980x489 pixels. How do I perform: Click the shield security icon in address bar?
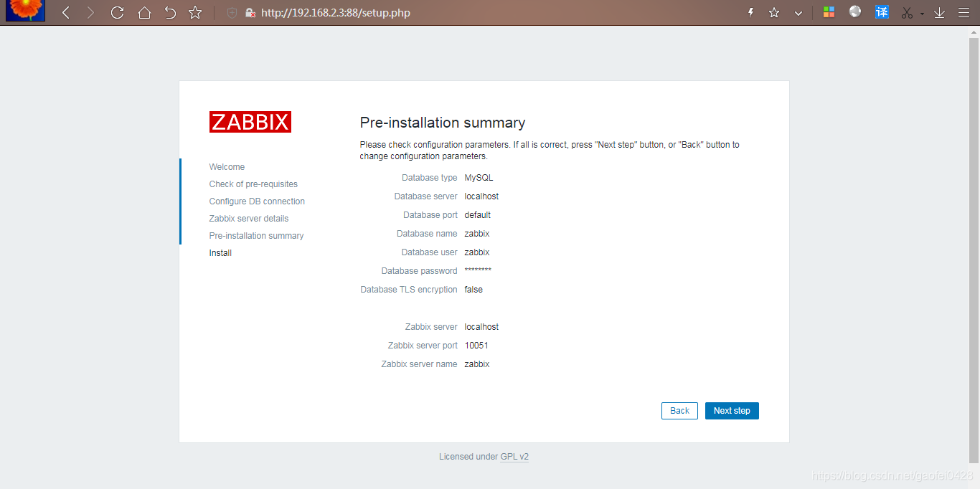(x=232, y=12)
